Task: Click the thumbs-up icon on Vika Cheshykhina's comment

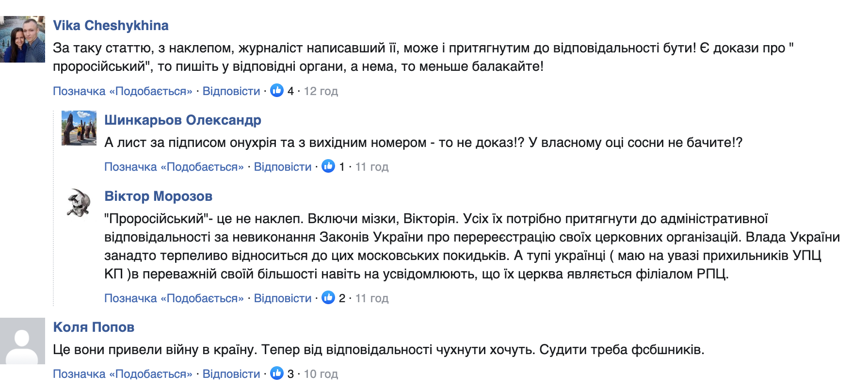Action: click(x=277, y=91)
